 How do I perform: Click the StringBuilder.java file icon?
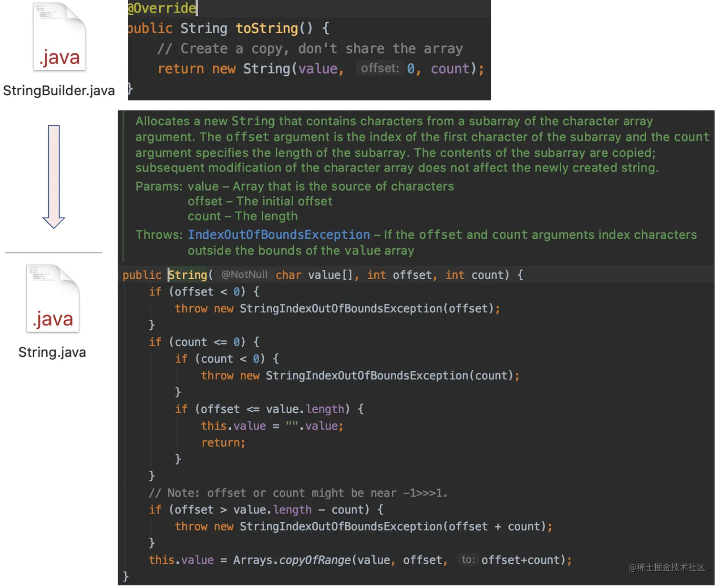tap(60, 37)
